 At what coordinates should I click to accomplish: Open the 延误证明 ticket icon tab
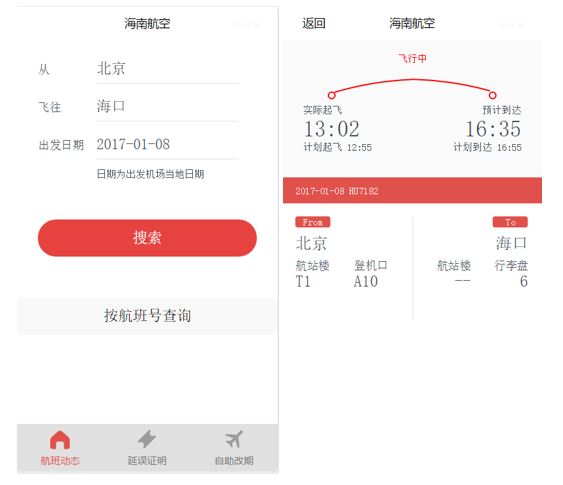pyautogui.click(x=147, y=448)
